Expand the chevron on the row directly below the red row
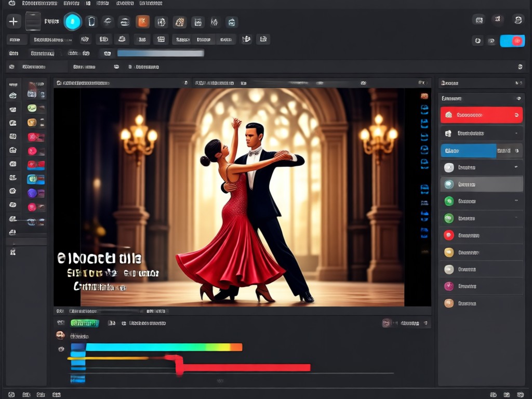 click(x=516, y=134)
